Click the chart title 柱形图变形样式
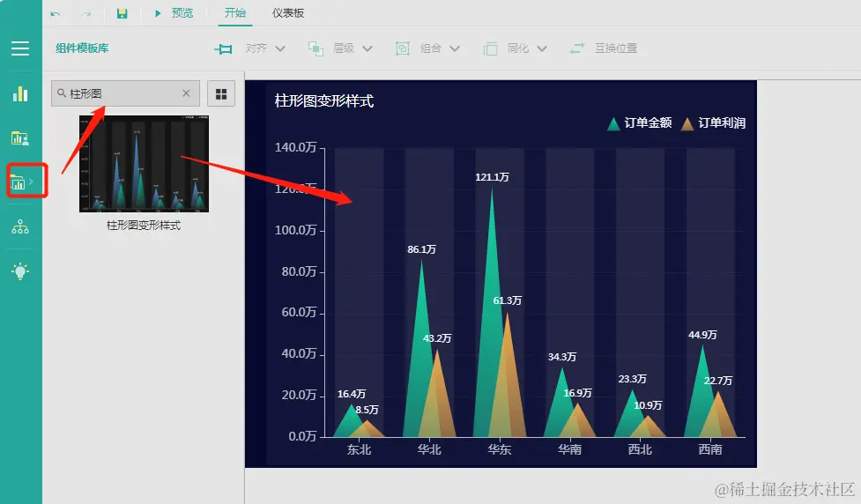This screenshot has height=504, width=861. pyautogui.click(x=324, y=101)
